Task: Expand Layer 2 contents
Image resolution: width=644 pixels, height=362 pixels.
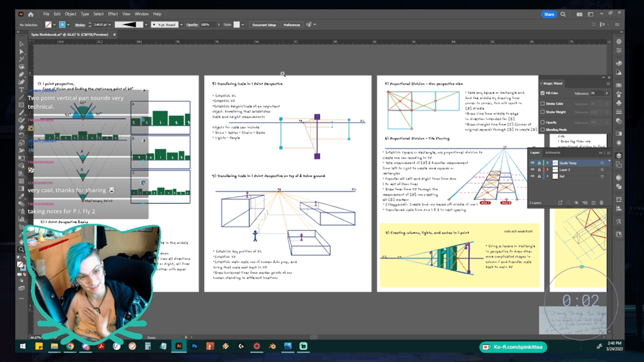Action: pyautogui.click(x=548, y=169)
